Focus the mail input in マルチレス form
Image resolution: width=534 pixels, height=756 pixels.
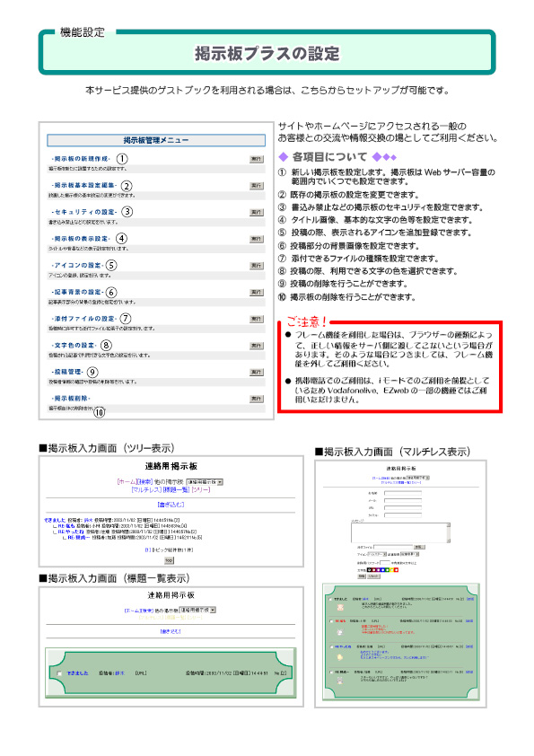(402, 500)
